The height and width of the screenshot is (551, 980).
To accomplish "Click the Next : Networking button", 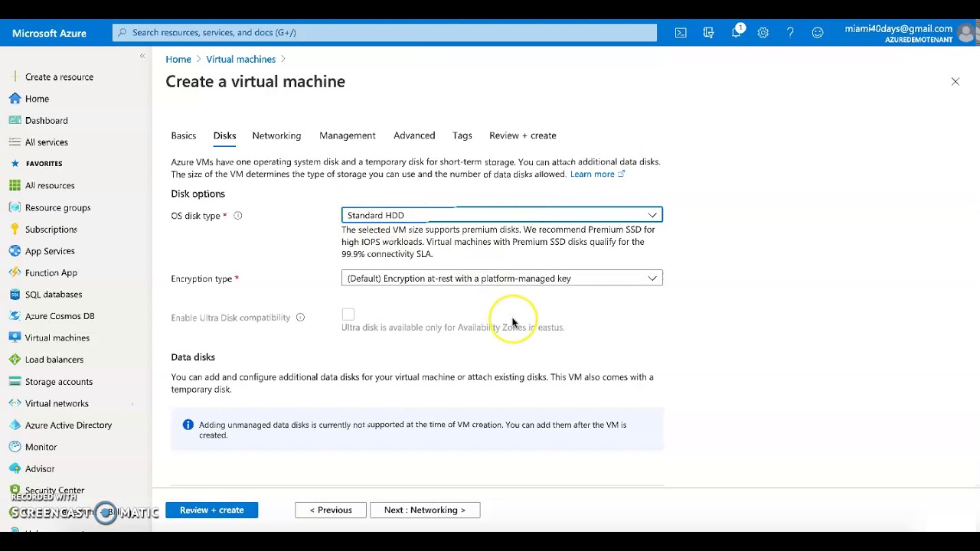I will (x=425, y=510).
